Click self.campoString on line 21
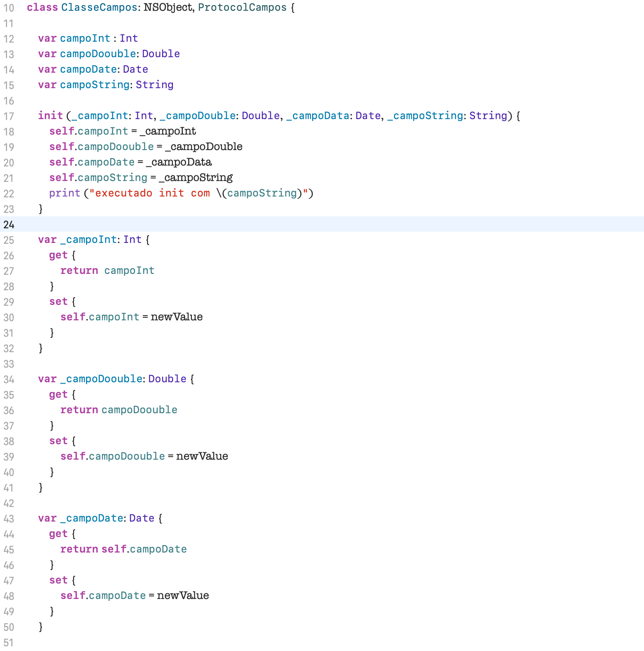The image size is (644, 651). point(98,178)
